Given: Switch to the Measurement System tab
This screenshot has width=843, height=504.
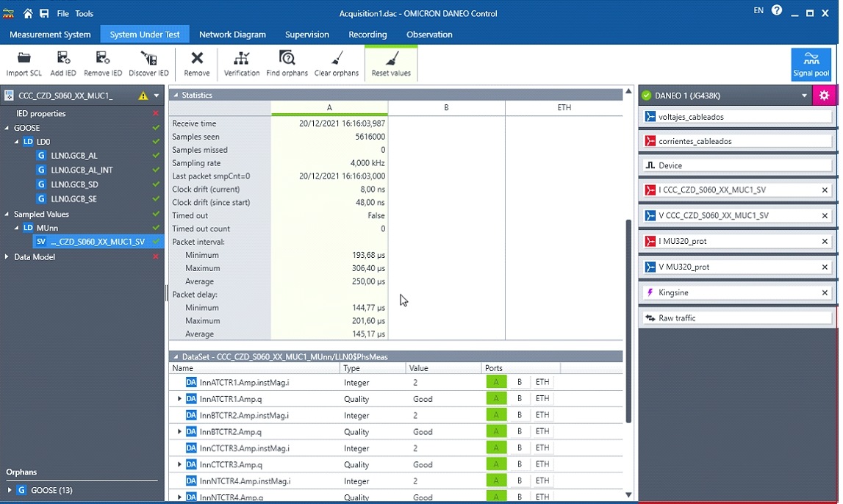Looking at the screenshot, I should 50,35.
